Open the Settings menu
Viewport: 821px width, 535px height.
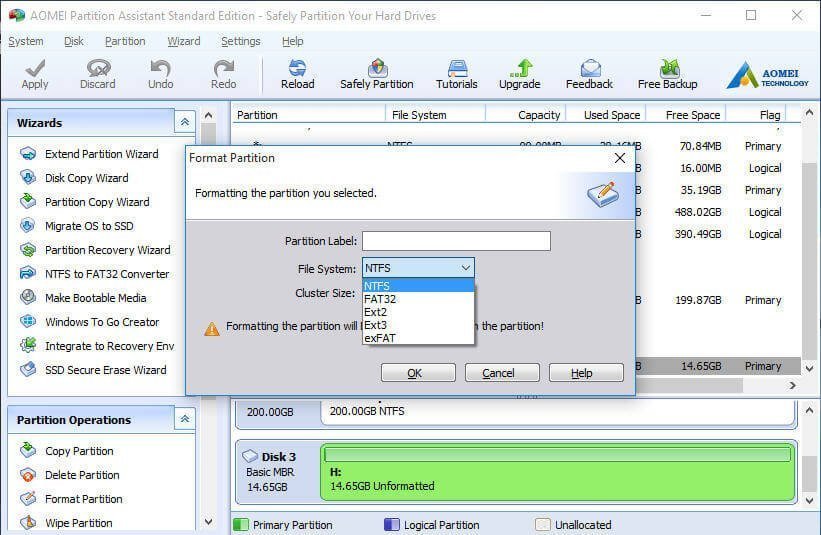coord(240,41)
